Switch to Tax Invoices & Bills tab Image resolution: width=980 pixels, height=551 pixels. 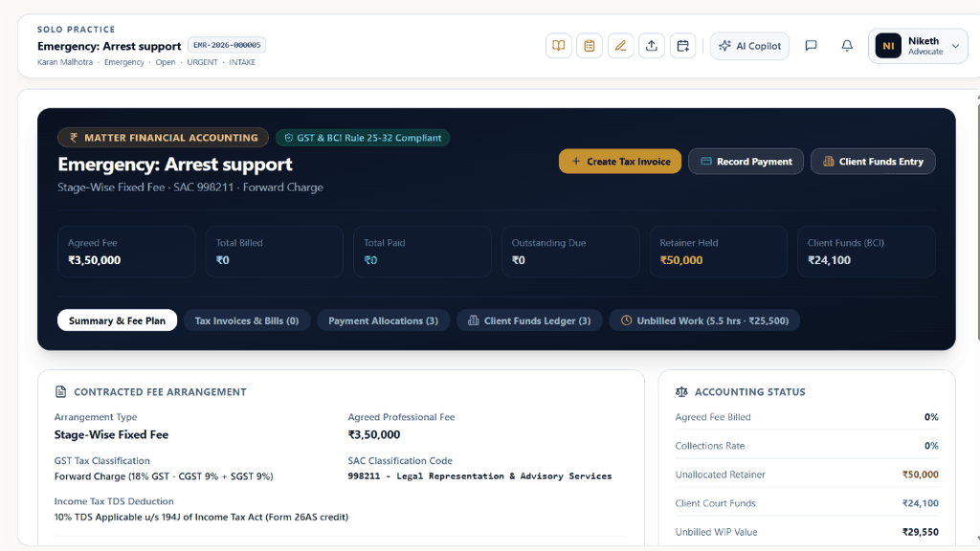coord(247,320)
